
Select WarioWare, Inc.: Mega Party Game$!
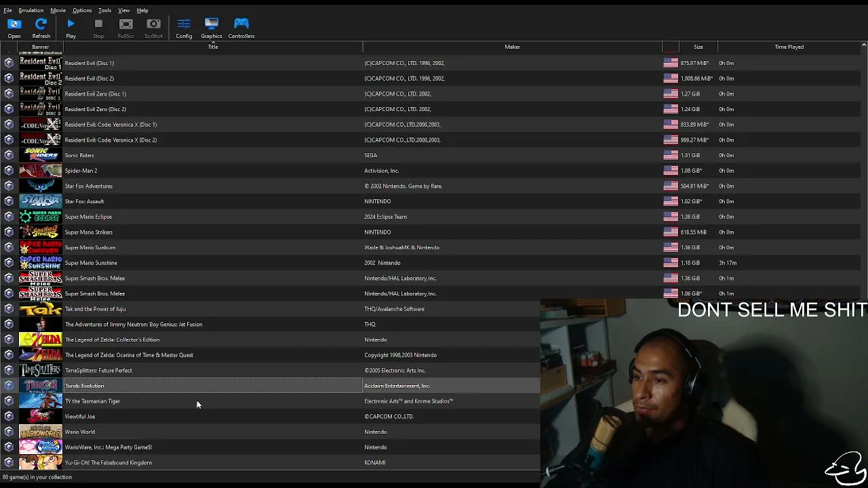pyautogui.click(x=108, y=447)
